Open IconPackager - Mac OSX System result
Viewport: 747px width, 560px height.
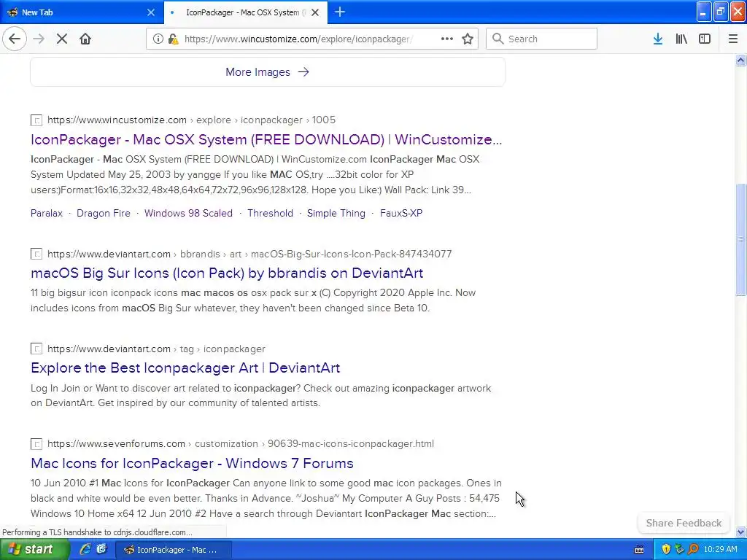(266, 139)
